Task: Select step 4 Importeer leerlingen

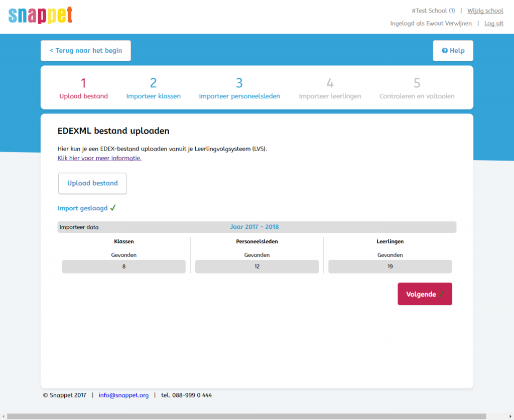Action: pyautogui.click(x=330, y=88)
